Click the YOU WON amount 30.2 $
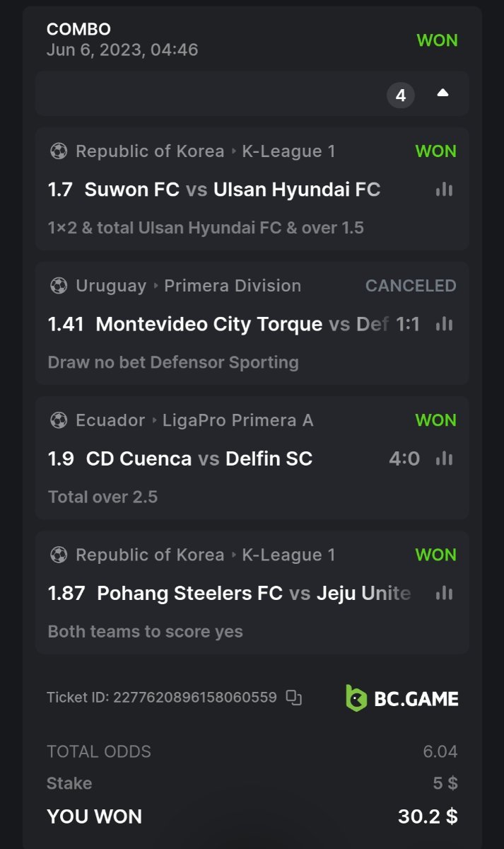Image resolution: width=504 pixels, height=849 pixels. tap(428, 816)
